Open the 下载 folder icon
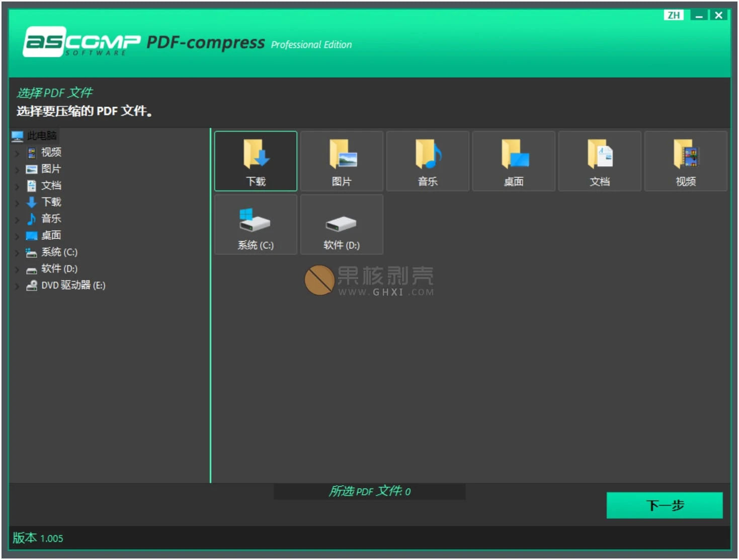Viewport: 739px width, 560px height. click(256, 160)
